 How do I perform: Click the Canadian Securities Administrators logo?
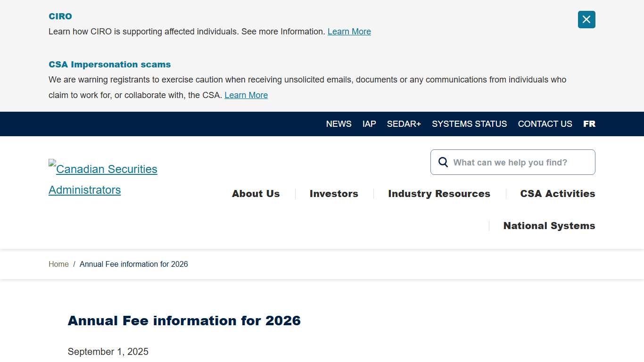pos(103,179)
